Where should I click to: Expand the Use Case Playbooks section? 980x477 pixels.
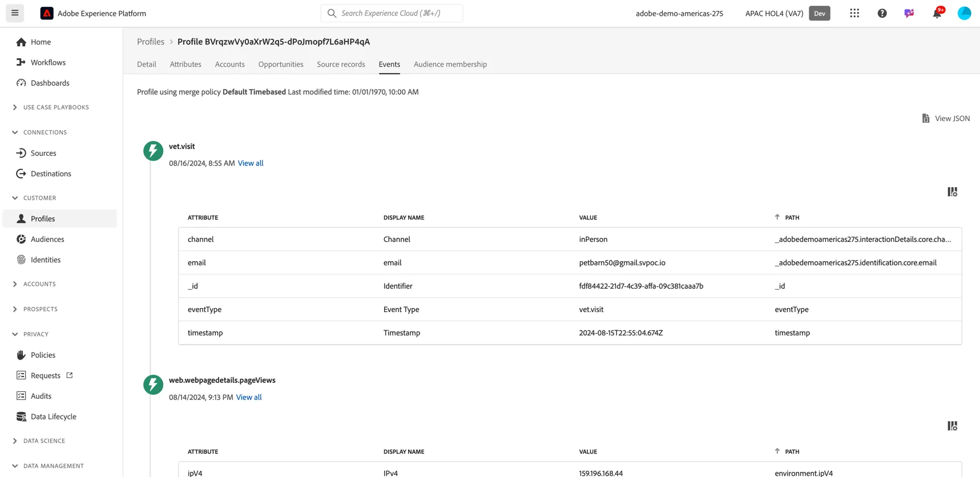[x=56, y=107]
